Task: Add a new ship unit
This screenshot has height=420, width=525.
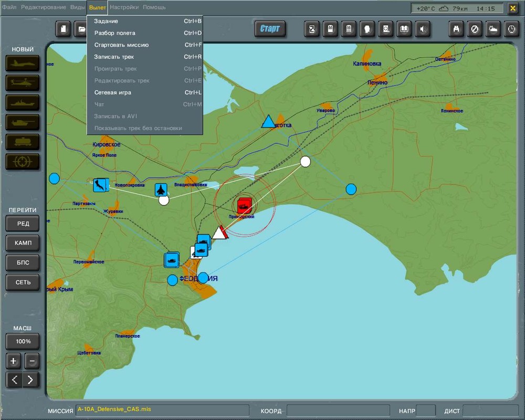Action: tap(23, 102)
